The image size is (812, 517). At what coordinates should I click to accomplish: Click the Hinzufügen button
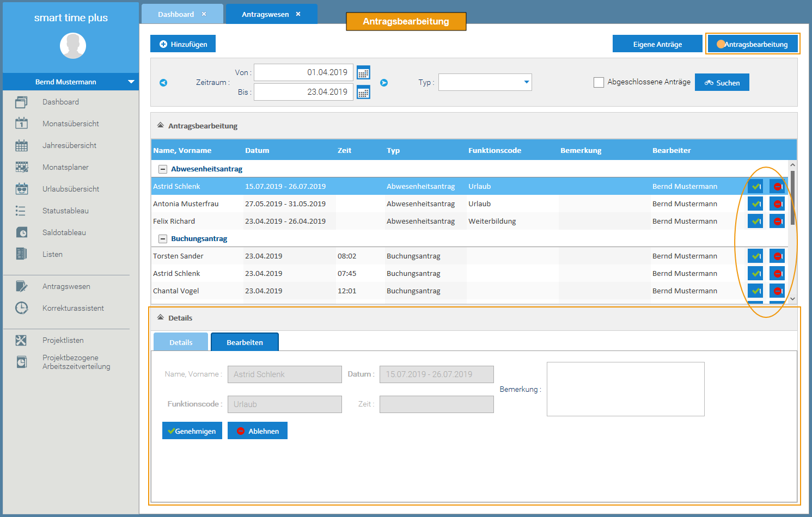pos(183,44)
